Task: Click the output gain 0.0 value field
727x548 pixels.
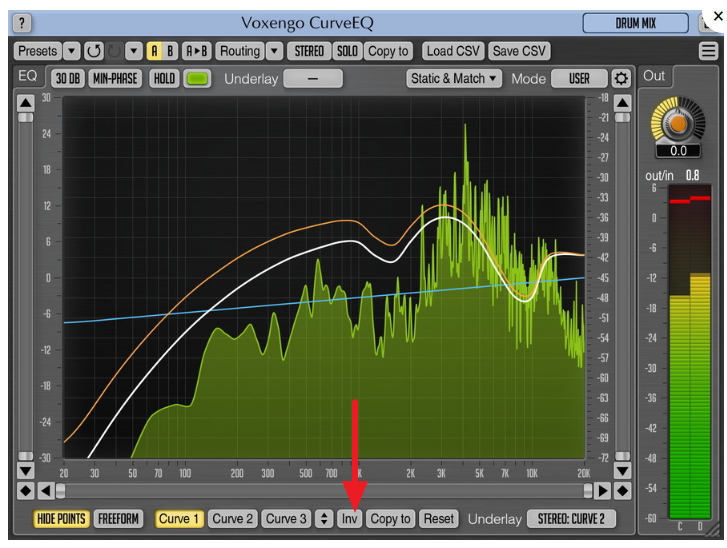Action: (678, 151)
